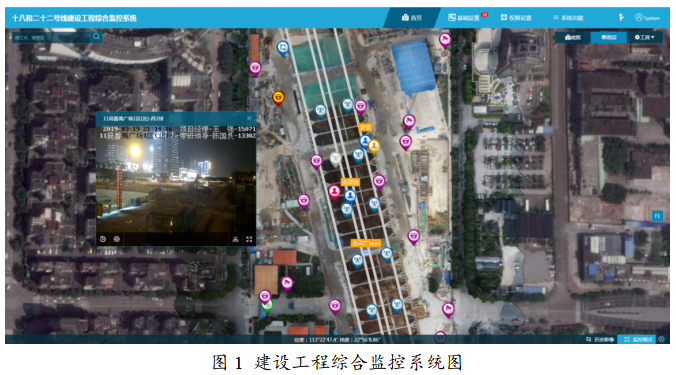Viewport: 676px width, 375px height.
Task: Focus the site search input field
Action: [x=52, y=38]
